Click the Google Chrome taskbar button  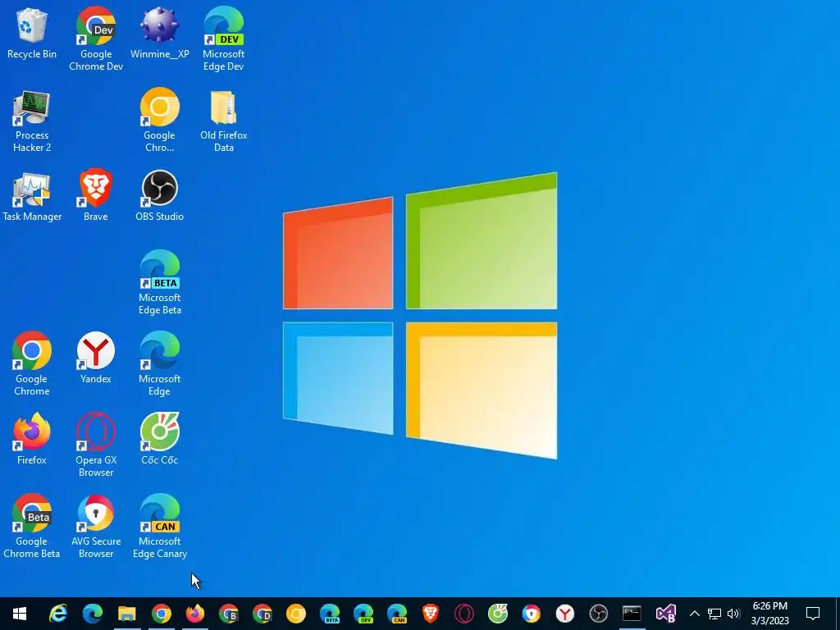coord(162,614)
